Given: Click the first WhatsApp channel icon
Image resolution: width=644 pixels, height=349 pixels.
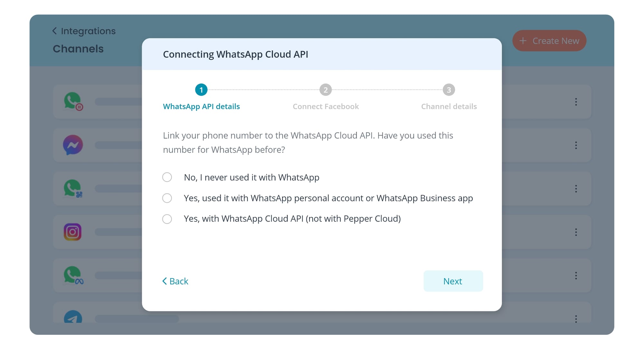Looking at the screenshot, I should [x=73, y=101].
